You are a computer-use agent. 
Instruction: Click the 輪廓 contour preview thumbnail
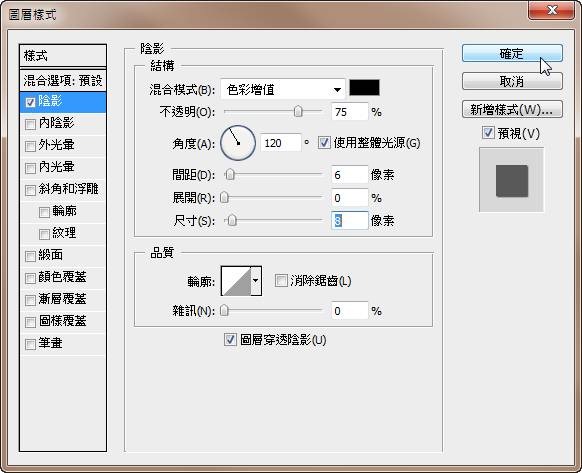click(236, 281)
